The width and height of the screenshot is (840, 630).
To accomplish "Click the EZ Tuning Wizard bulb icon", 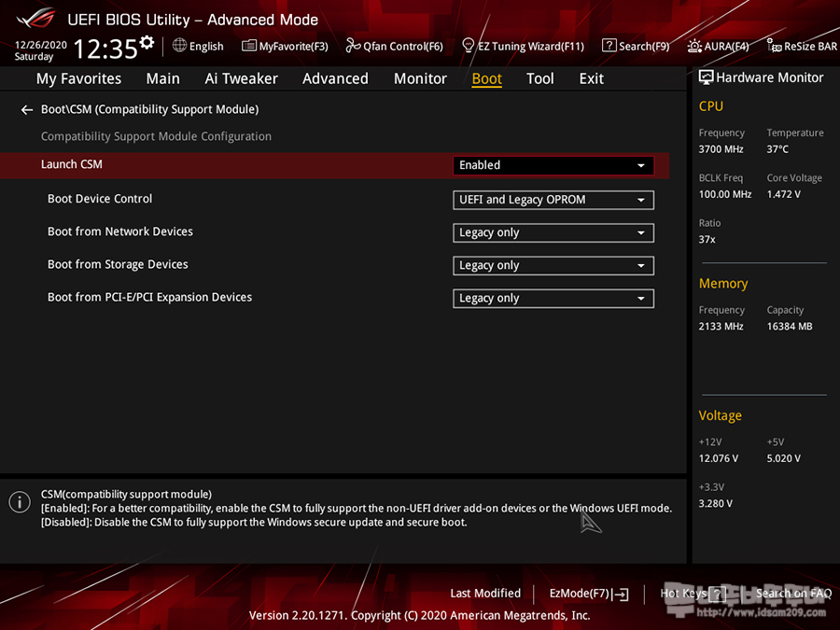I will tap(468, 46).
